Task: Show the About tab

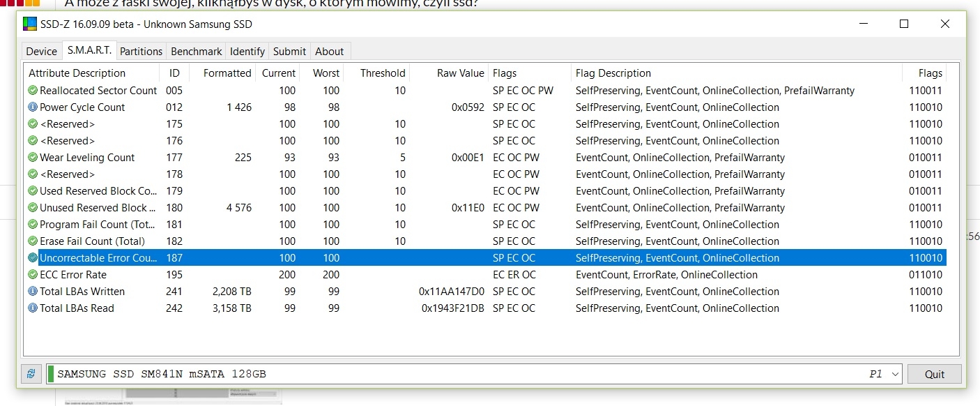Action: click(329, 51)
